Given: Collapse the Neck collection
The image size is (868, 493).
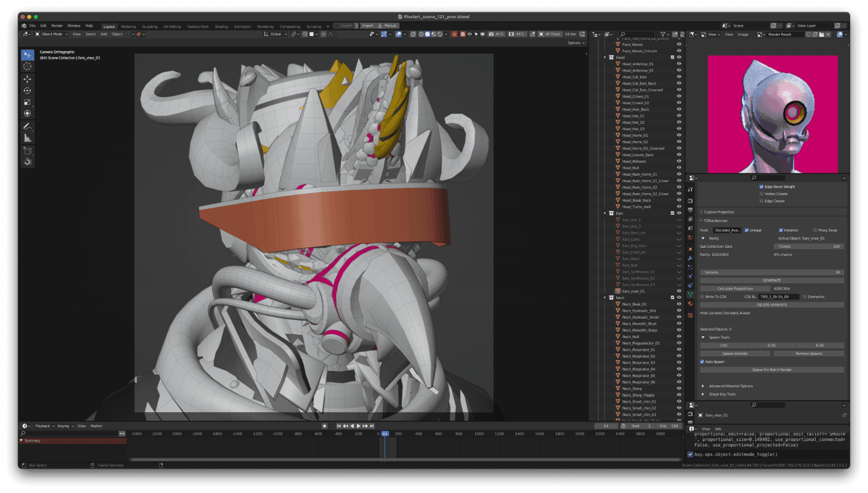Looking at the screenshot, I should click(605, 298).
